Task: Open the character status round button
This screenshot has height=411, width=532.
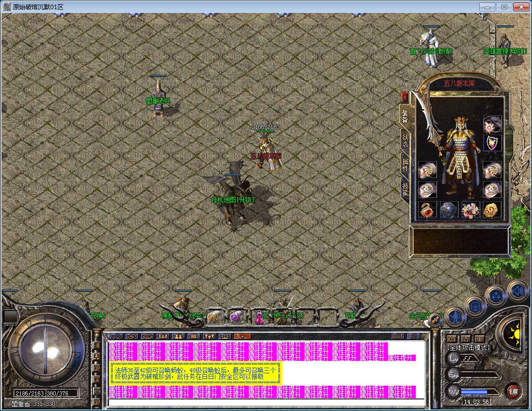Action: pyautogui.click(x=455, y=318)
